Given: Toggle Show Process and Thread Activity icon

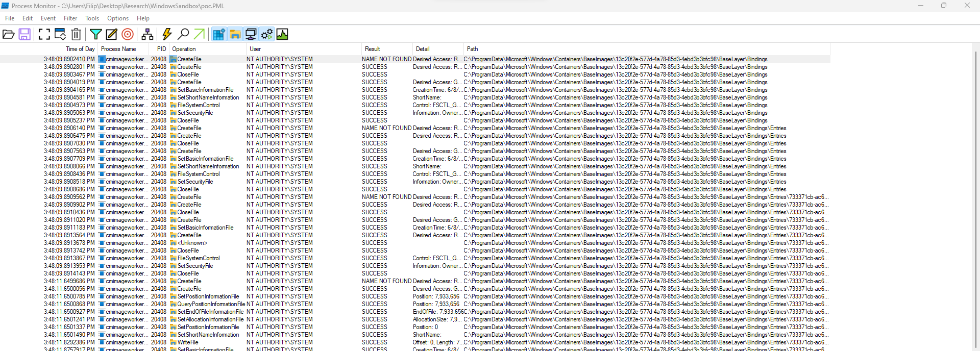Looking at the screenshot, I should coord(266,34).
